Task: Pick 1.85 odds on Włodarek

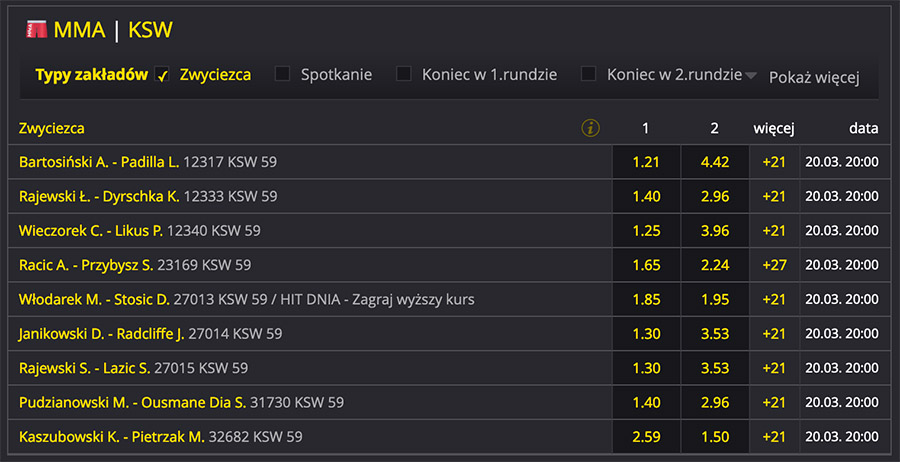Action: pos(646,299)
